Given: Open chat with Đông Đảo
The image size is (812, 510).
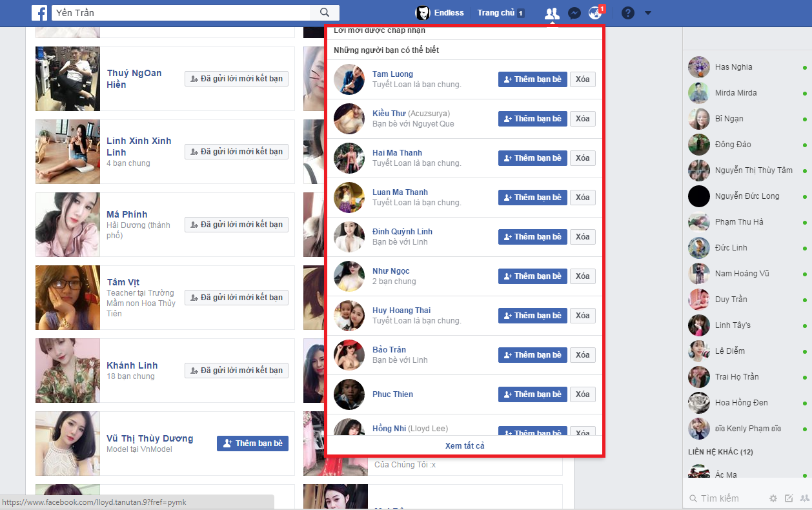Looking at the screenshot, I should coord(747,145).
